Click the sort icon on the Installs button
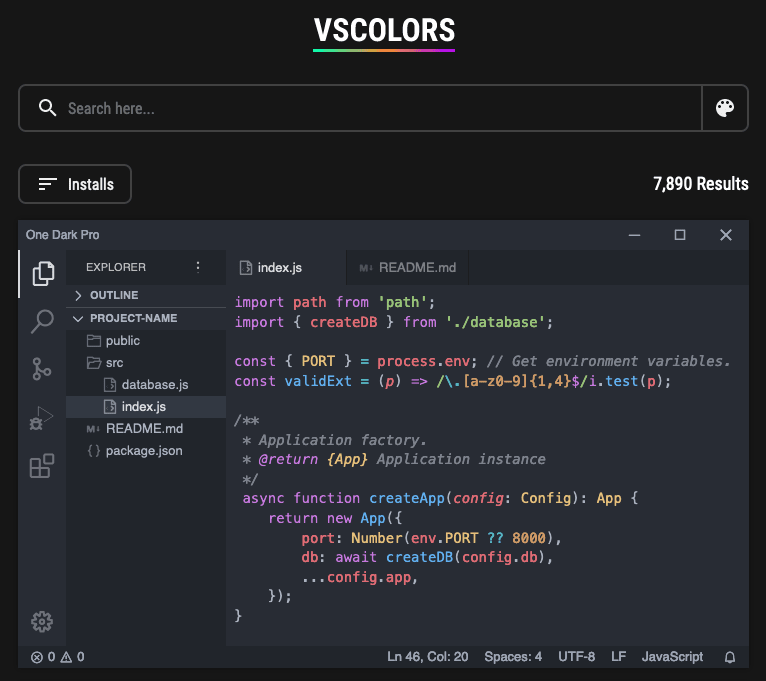This screenshot has height=681, width=766. [x=47, y=184]
